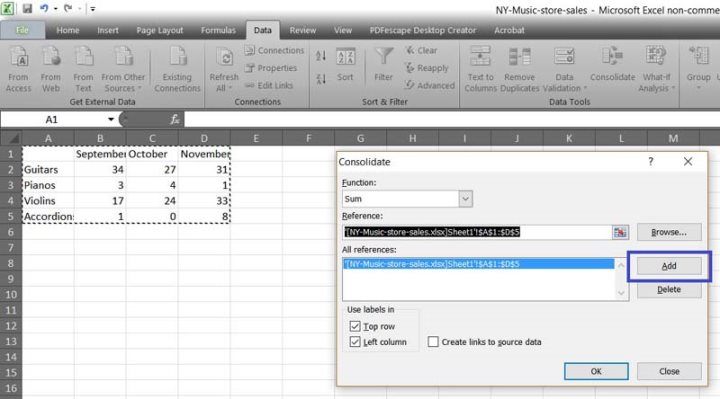Open Advanced filter options
The image size is (720, 399).
click(429, 85)
